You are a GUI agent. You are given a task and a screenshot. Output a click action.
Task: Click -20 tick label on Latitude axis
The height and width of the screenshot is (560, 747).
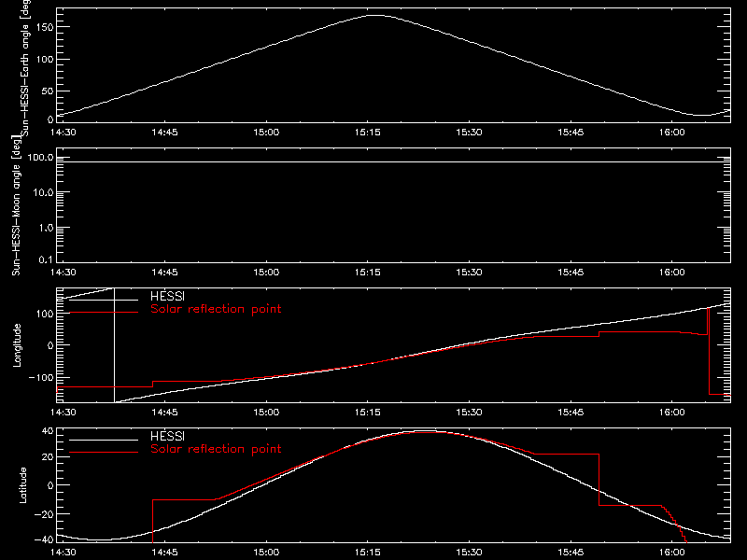[44, 514]
